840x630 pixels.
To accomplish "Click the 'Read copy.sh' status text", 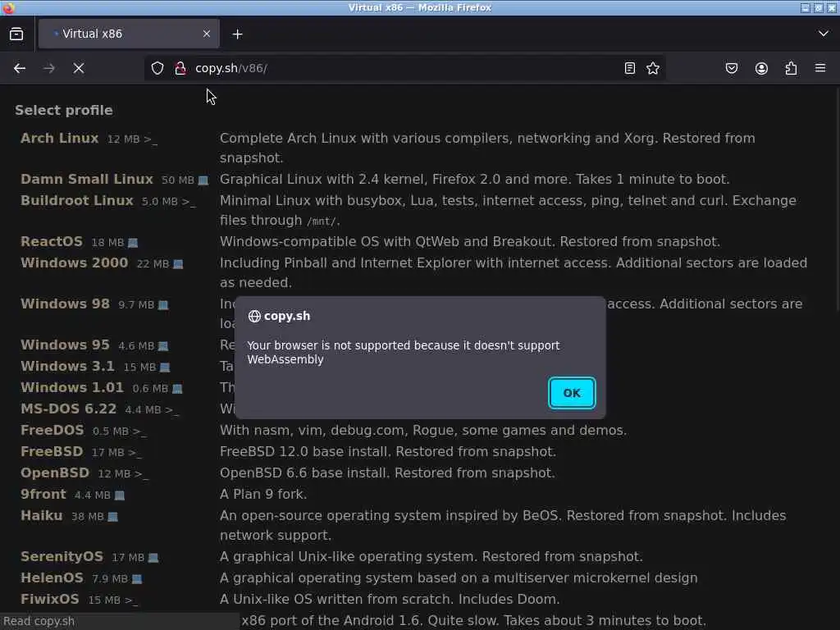I will 39,622.
